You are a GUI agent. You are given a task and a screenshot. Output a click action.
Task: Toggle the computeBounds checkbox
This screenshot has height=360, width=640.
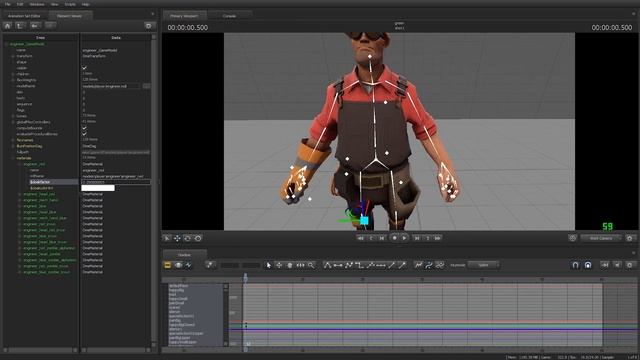[84, 128]
